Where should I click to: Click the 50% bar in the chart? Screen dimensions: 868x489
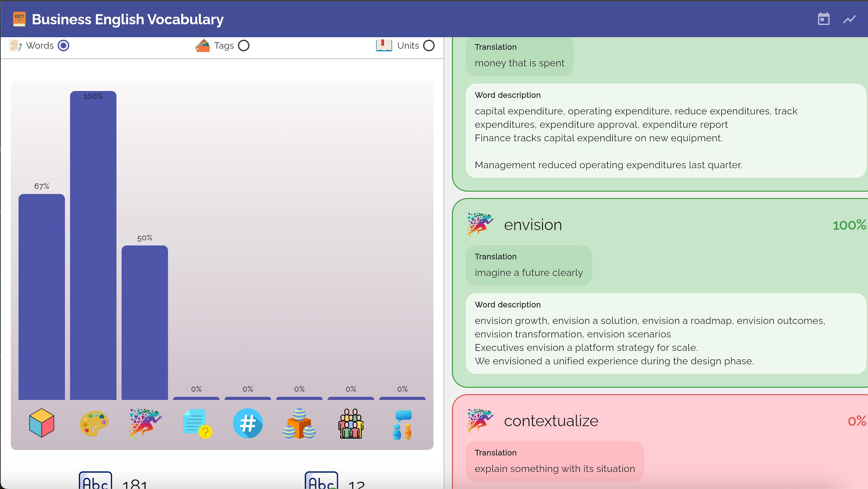tap(145, 323)
